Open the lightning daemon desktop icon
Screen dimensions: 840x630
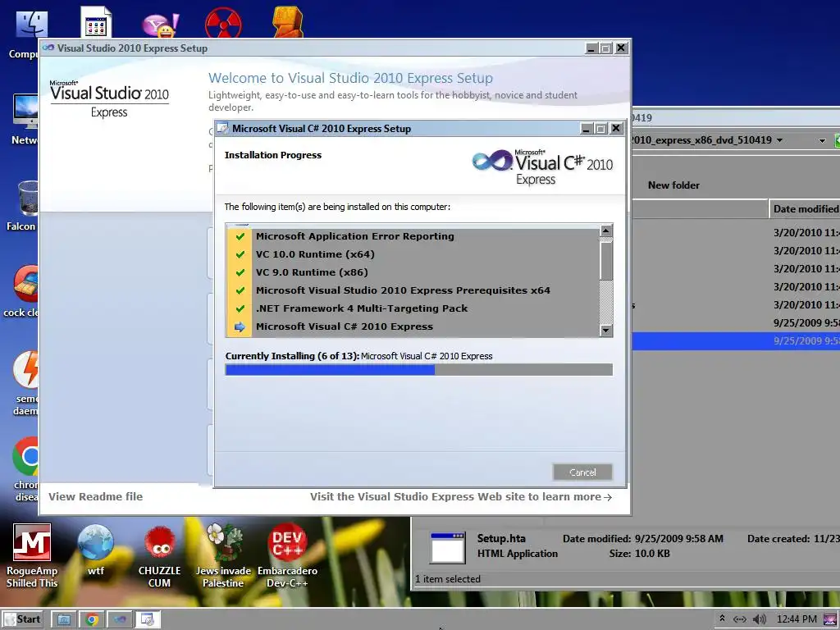[x=25, y=384]
